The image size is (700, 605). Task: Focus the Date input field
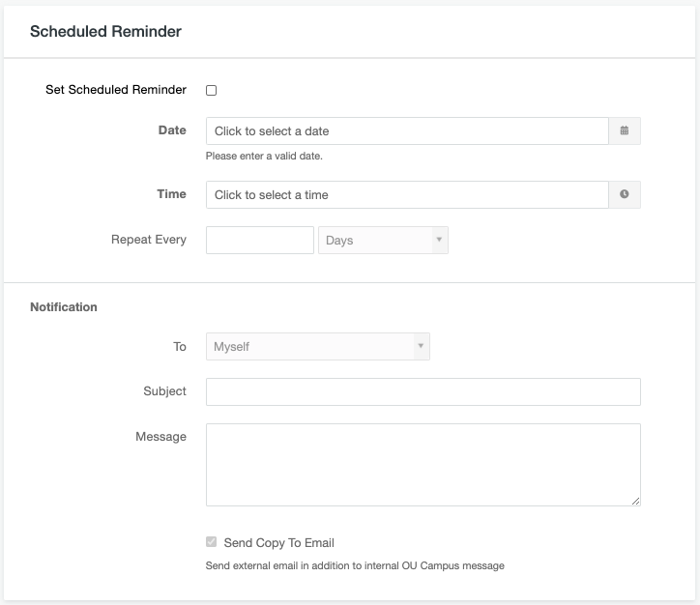pos(407,130)
